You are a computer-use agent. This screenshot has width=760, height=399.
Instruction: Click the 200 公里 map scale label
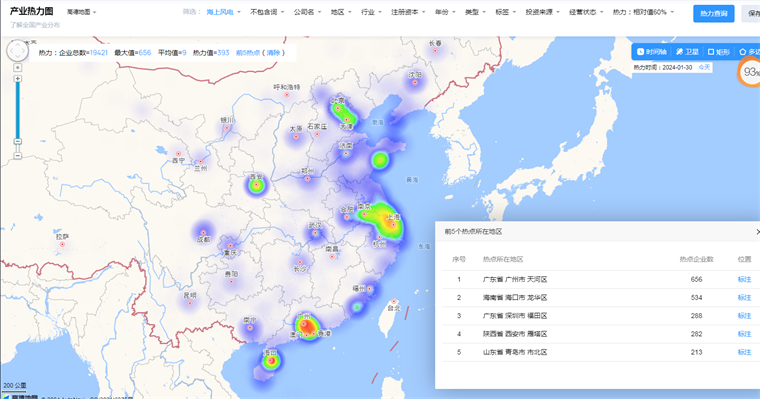[15, 386]
